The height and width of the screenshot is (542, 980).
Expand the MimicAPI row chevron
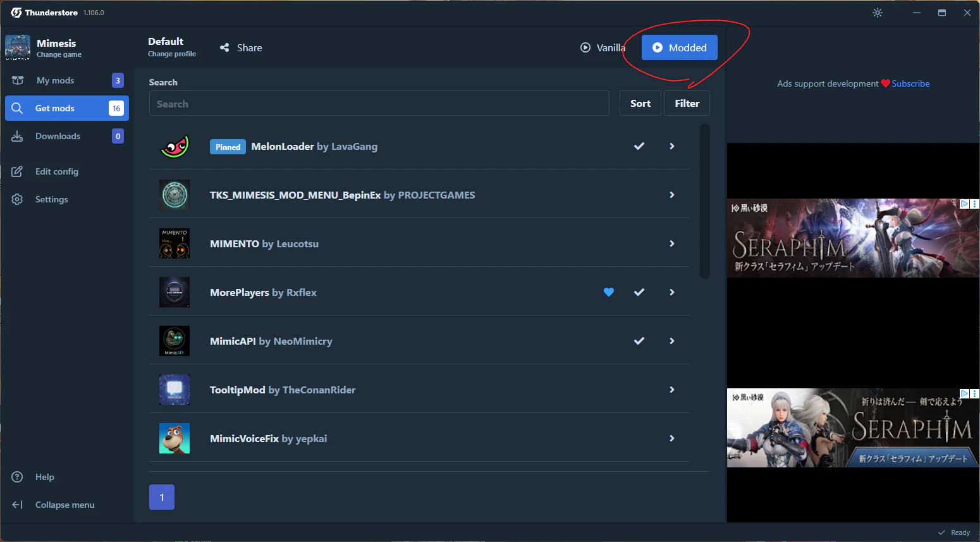pos(672,341)
